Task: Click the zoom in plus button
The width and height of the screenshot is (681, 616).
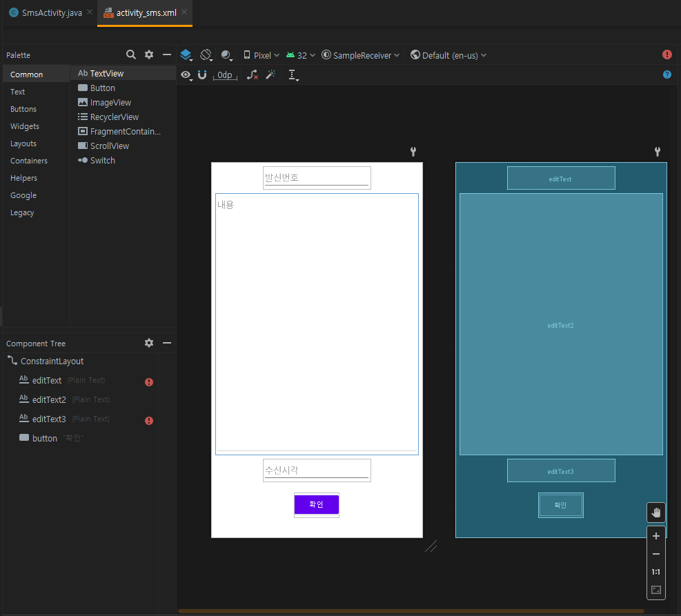Action: point(655,536)
